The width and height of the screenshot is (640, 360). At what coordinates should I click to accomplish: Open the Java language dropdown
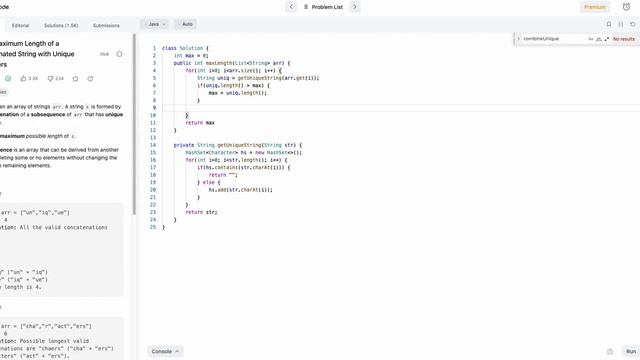[x=155, y=24]
